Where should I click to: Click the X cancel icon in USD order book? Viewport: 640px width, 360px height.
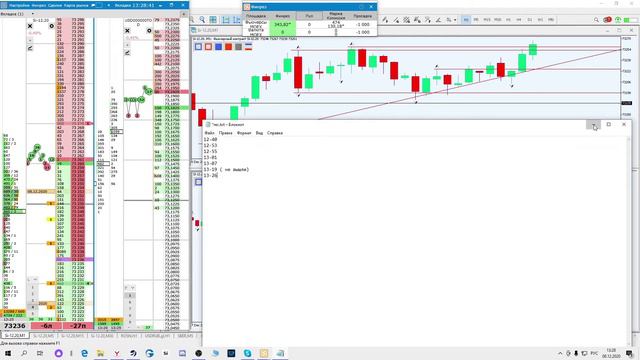127,31
